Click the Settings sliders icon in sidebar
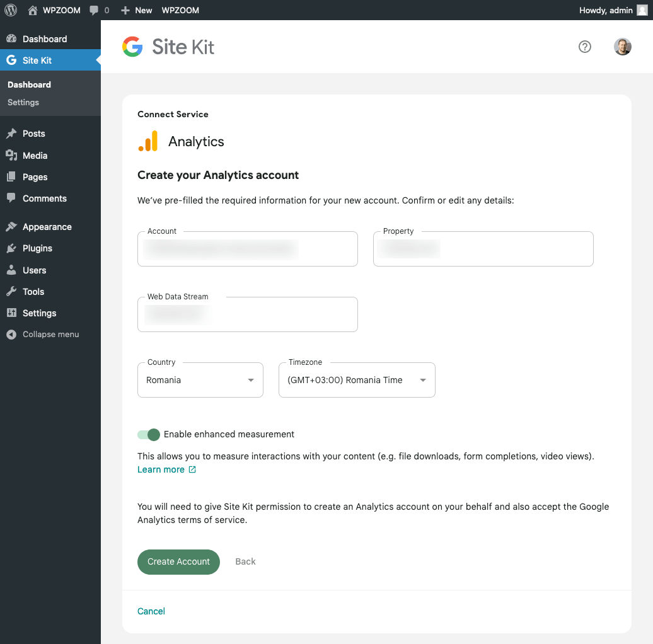This screenshot has width=653, height=644. coord(11,313)
